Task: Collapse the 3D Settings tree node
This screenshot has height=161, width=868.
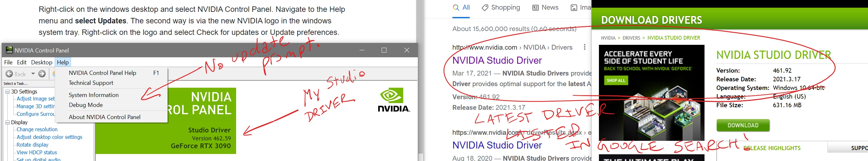Action: click(7, 92)
